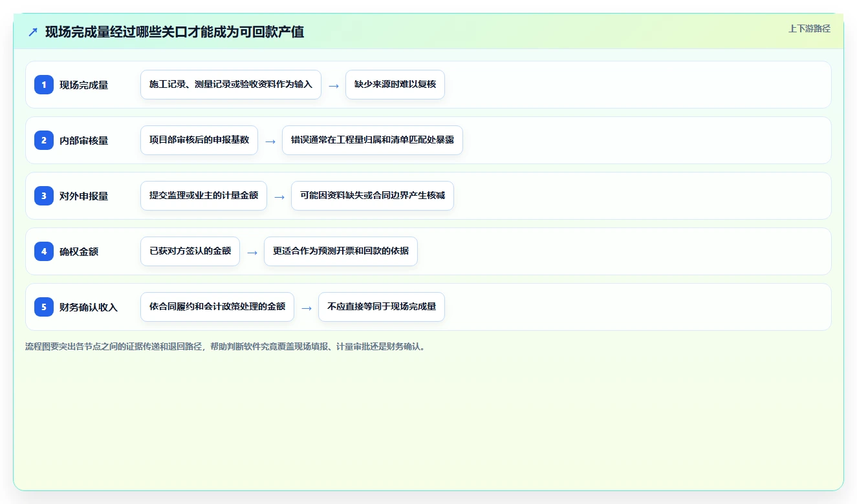Click the title 现场完成量经过哪些关口才能成为可回款产值

[175, 32]
